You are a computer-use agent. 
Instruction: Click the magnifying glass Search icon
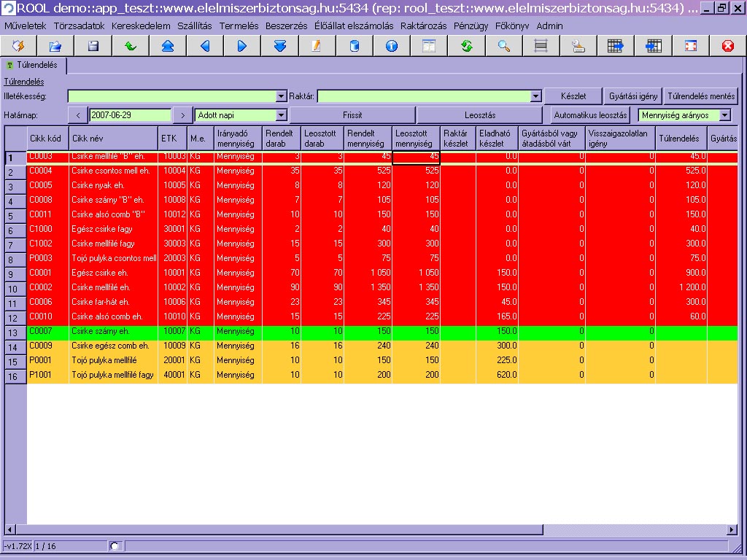pos(503,46)
